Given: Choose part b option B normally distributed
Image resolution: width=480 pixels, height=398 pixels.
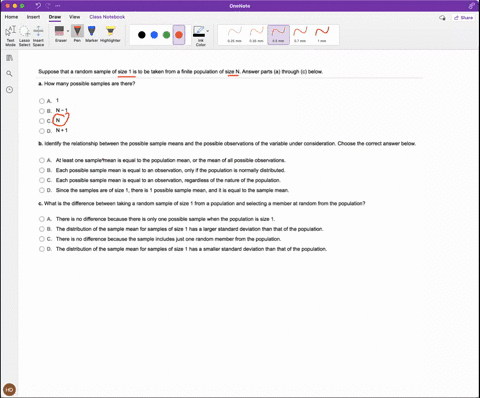Looking at the screenshot, I should pyautogui.click(x=42, y=170).
